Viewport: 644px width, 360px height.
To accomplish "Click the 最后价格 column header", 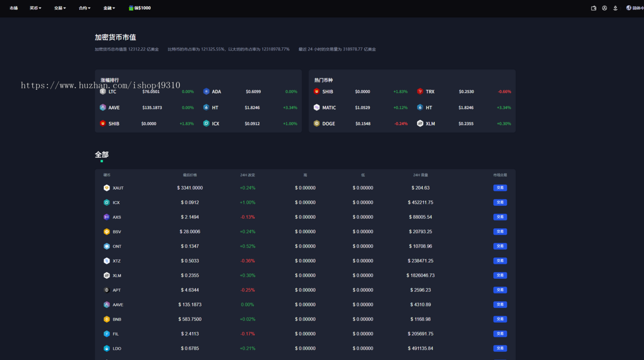I will (190, 175).
